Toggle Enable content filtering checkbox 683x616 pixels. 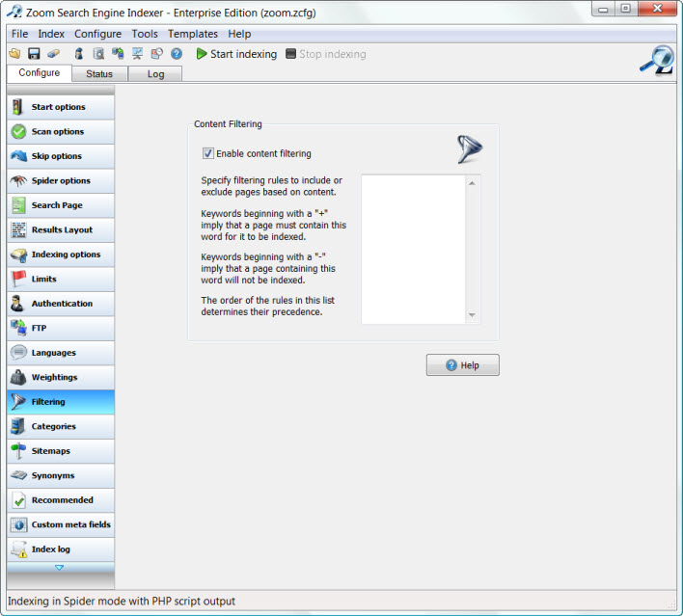tap(208, 153)
